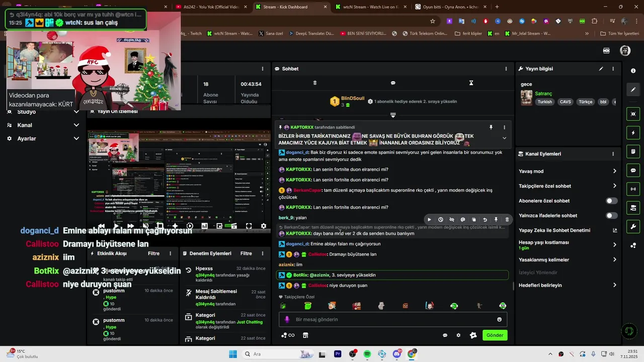Viewport: 644px width, 362px height.
Task: Open the Windows Start menu
Action: click(x=233, y=354)
